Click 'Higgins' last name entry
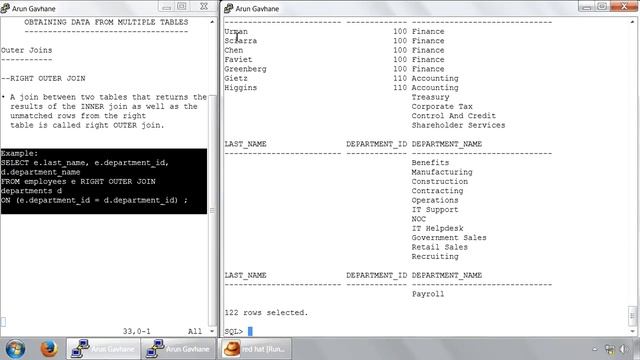640x360 pixels. pyautogui.click(x=241, y=87)
